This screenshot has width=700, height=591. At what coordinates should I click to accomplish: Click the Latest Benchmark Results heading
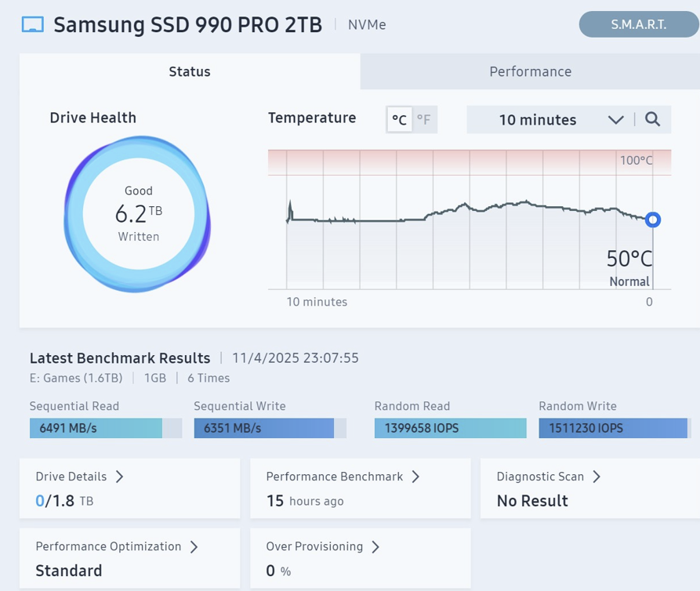(x=120, y=358)
